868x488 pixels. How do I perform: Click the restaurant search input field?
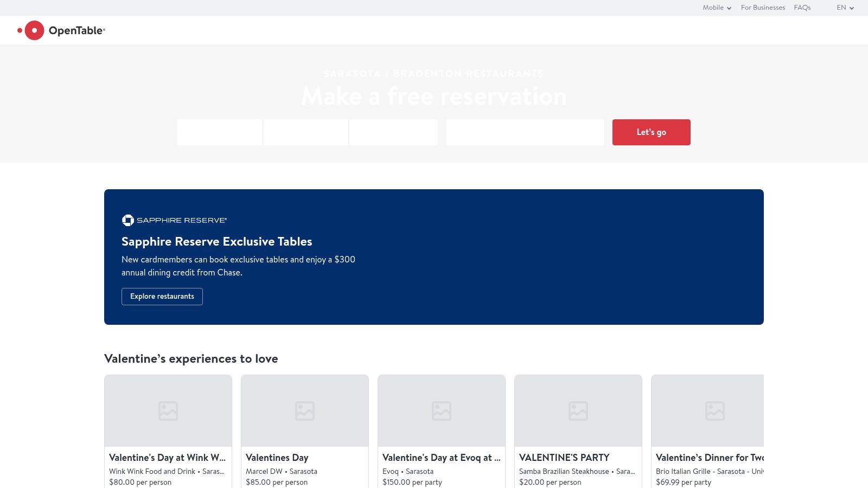525,132
